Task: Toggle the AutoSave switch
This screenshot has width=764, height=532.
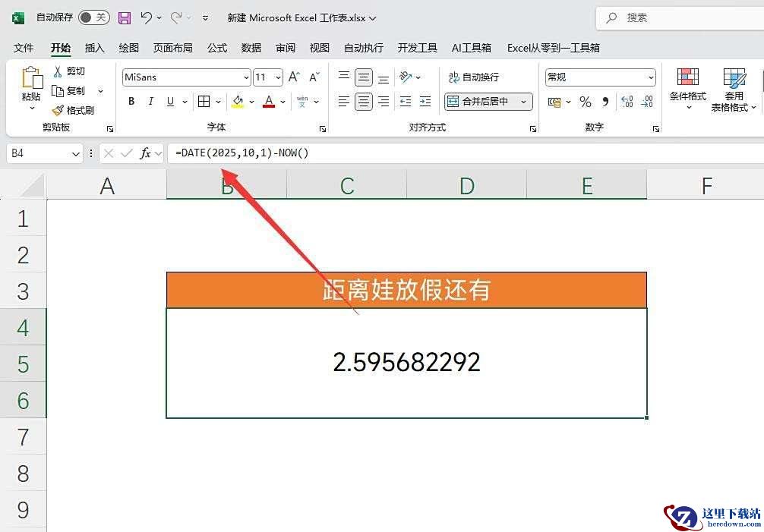Action: pyautogui.click(x=93, y=17)
